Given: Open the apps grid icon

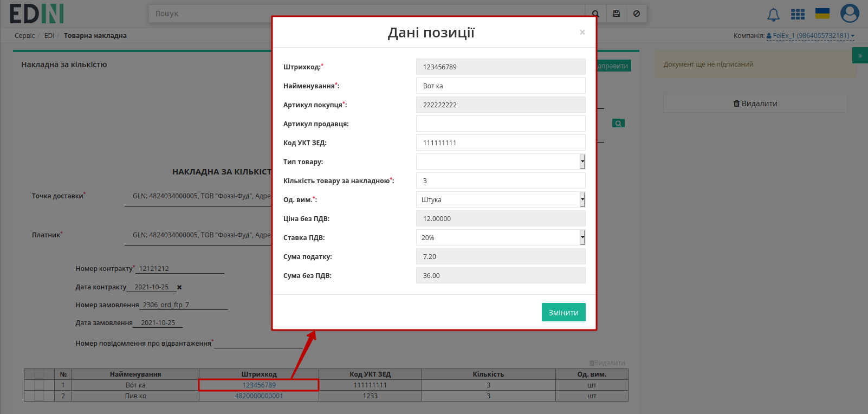Looking at the screenshot, I should pos(798,14).
